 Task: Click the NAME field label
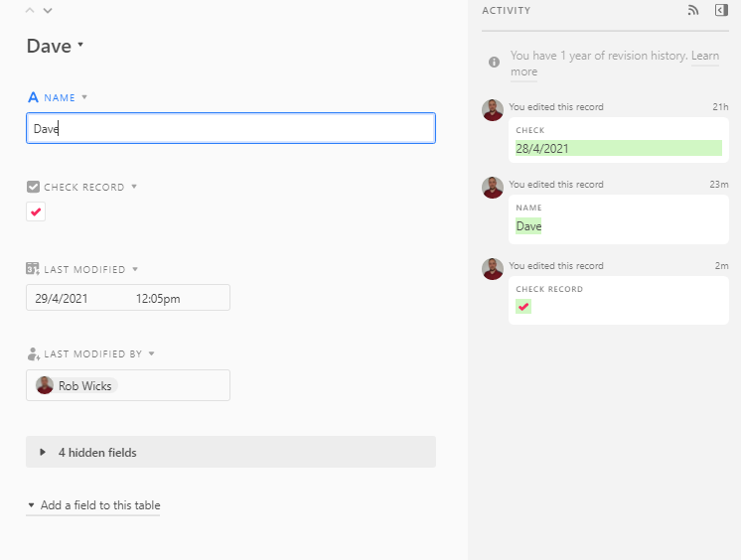click(60, 98)
